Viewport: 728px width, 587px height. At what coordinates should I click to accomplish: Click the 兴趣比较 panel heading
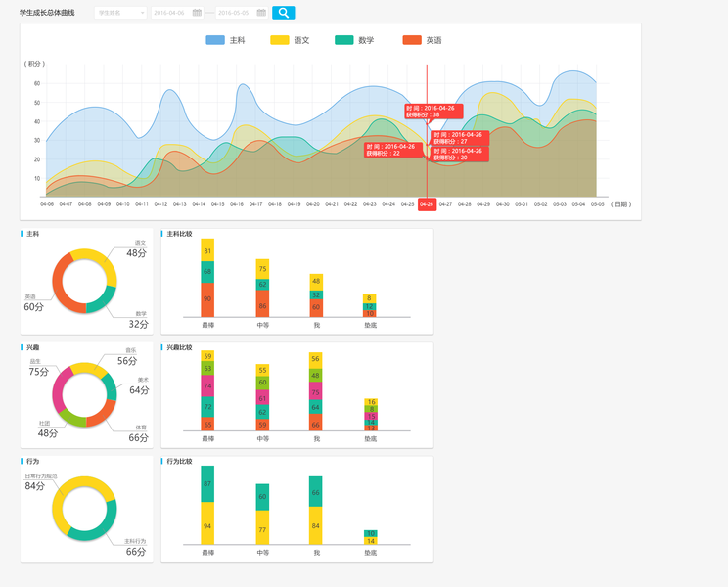click(179, 347)
